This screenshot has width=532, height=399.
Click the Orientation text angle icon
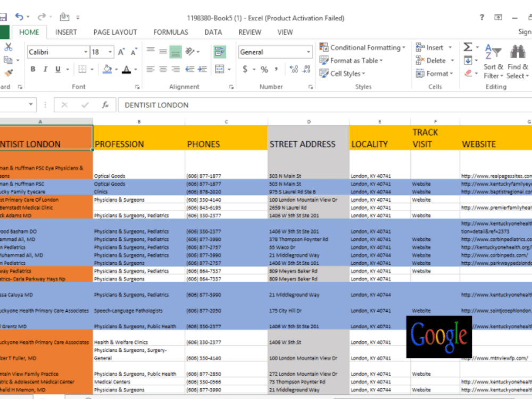190,52
